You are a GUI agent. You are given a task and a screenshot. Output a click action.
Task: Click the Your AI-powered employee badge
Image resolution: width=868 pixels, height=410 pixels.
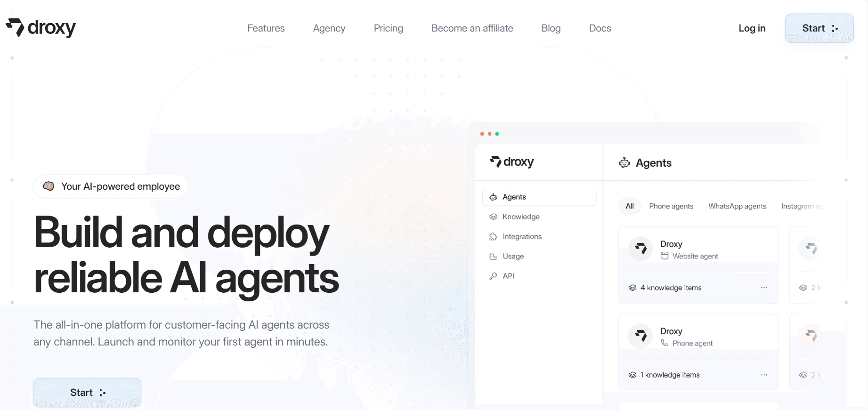pyautogui.click(x=111, y=186)
